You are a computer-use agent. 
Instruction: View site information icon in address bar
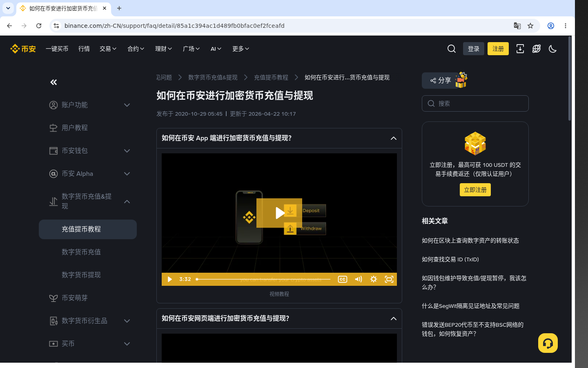(56, 26)
